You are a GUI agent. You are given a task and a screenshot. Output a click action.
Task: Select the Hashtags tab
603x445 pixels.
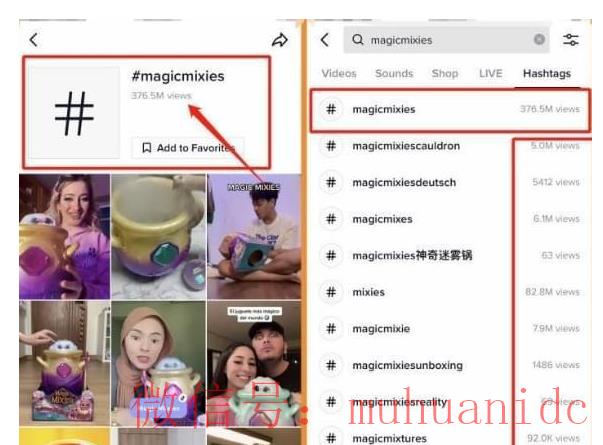tap(546, 74)
